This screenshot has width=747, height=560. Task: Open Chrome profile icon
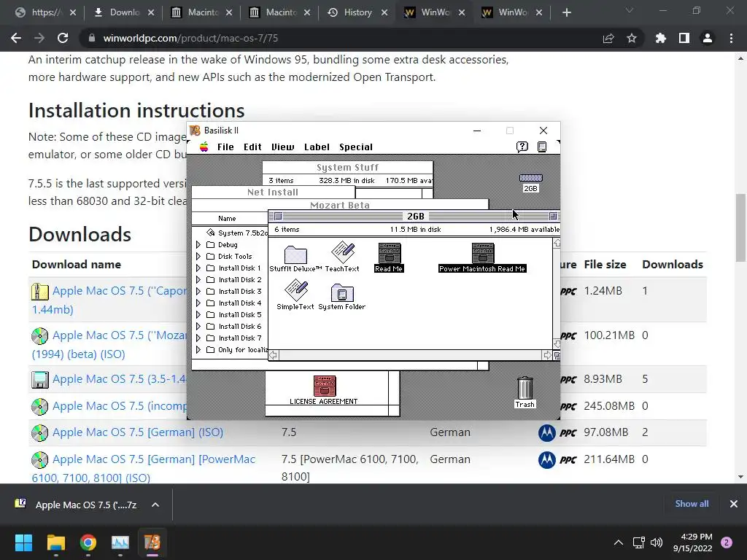(x=708, y=38)
